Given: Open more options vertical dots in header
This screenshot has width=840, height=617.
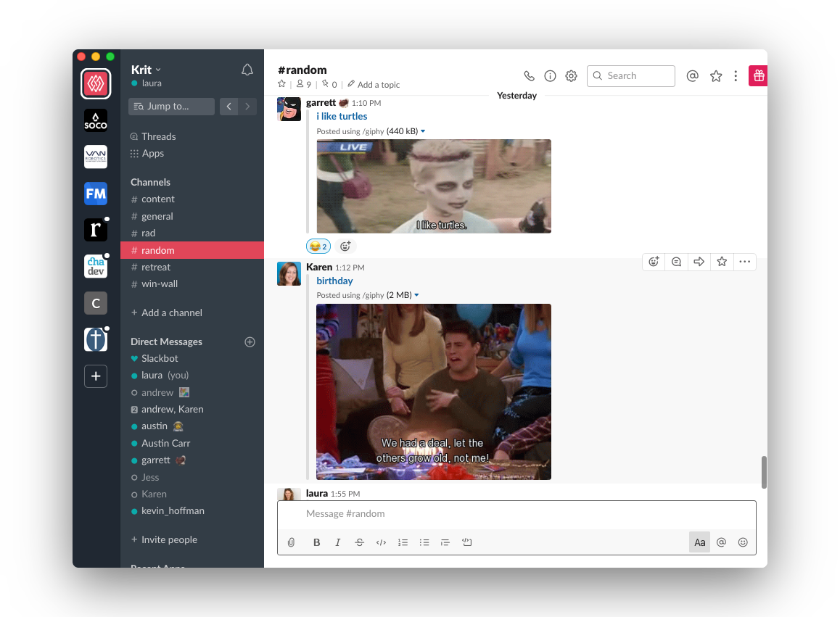Looking at the screenshot, I should click(x=736, y=76).
